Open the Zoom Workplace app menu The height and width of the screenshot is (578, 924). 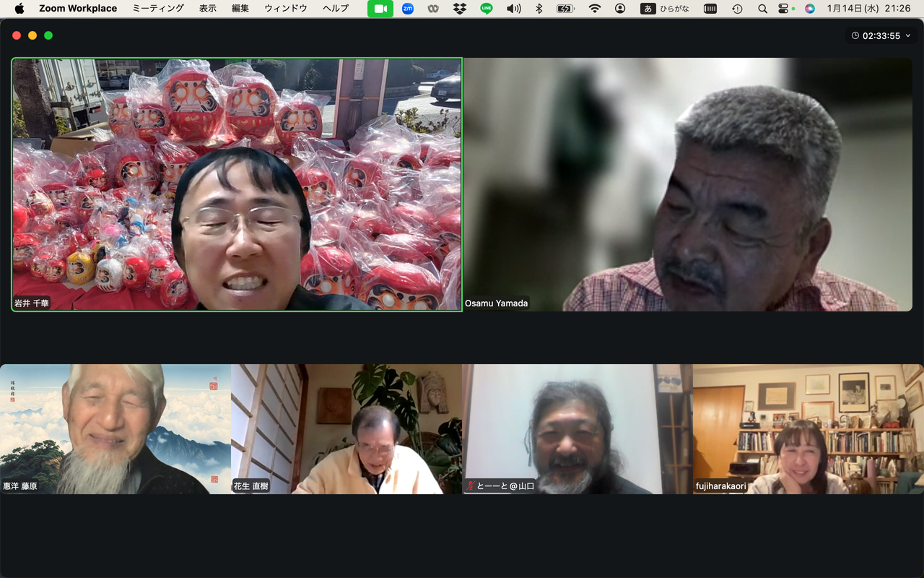coord(78,9)
